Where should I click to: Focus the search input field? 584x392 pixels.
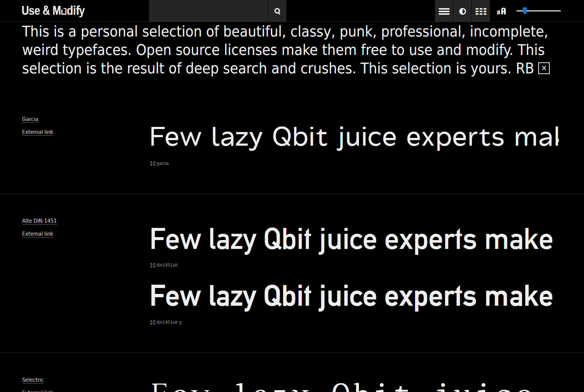pos(208,11)
